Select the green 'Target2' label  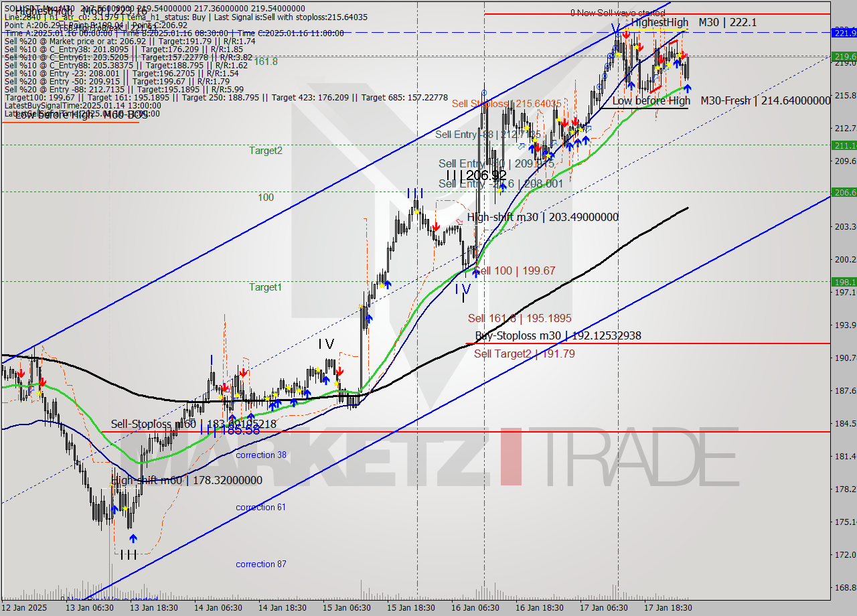[266, 150]
